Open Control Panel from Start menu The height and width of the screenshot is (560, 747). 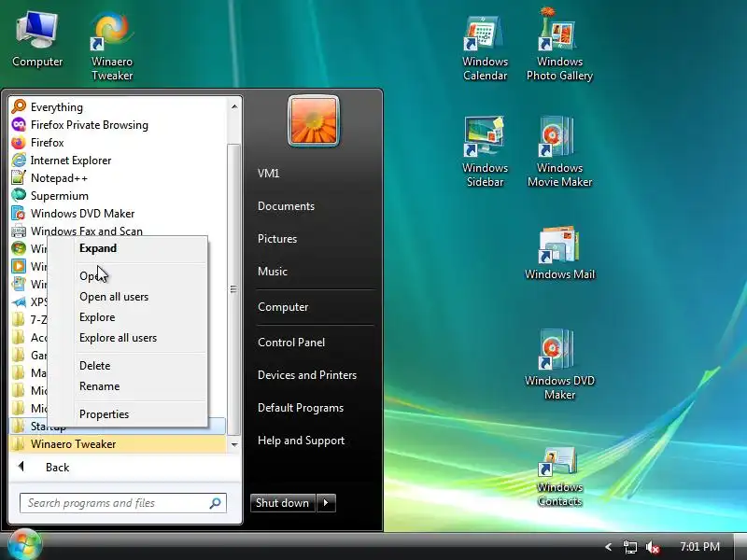pyautogui.click(x=316, y=343)
